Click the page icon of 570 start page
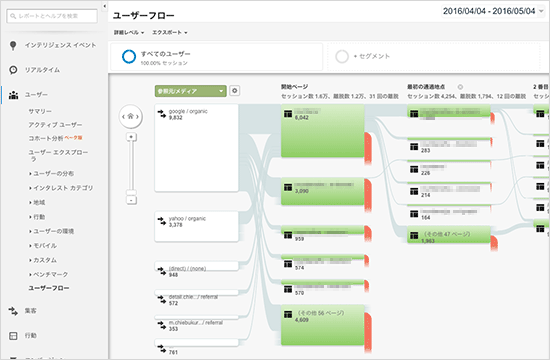This screenshot has height=360, width=550. (288, 289)
